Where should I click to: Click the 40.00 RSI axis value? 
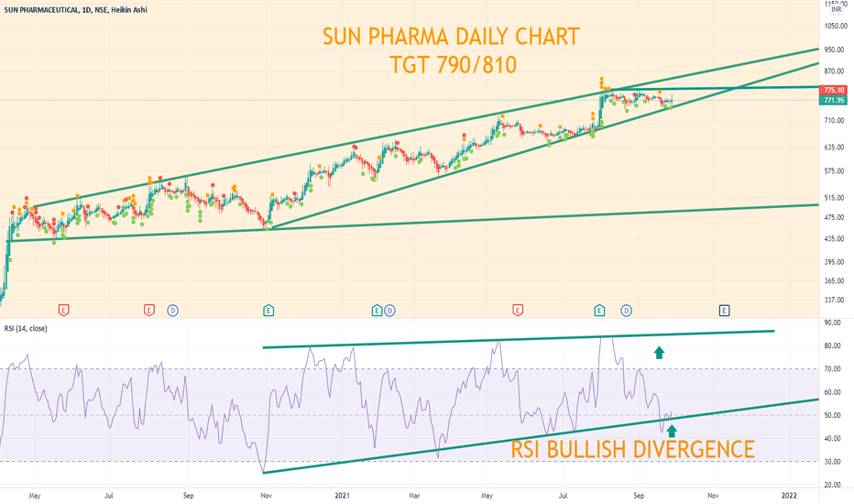[832, 439]
